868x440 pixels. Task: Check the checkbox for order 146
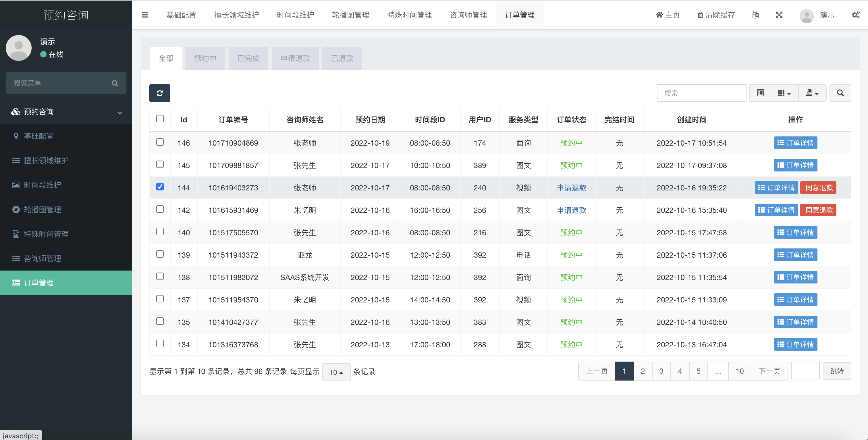point(160,142)
